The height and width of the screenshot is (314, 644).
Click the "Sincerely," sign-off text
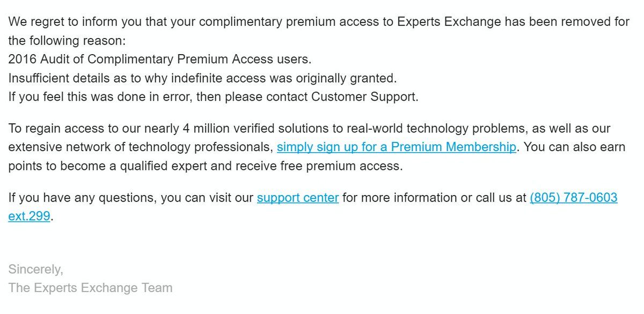point(36,268)
